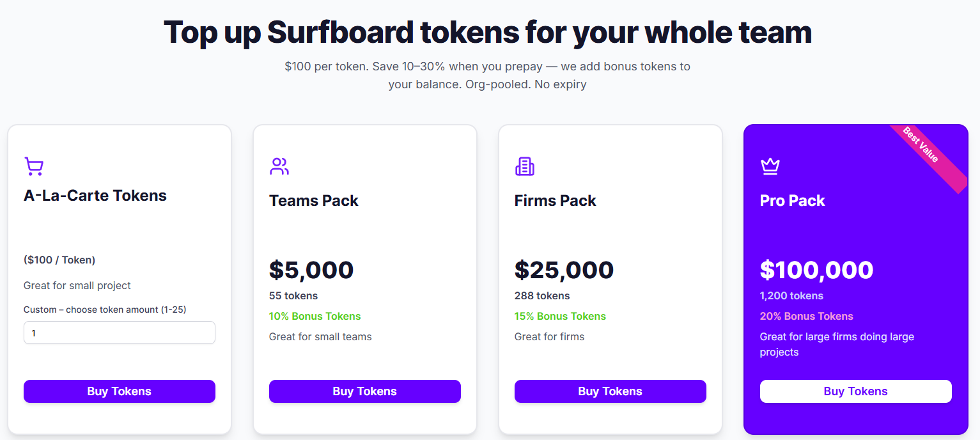The height and width of the screenshot is (440, 980).
Task: Click the $100,000 price
Action: (816, 270)
